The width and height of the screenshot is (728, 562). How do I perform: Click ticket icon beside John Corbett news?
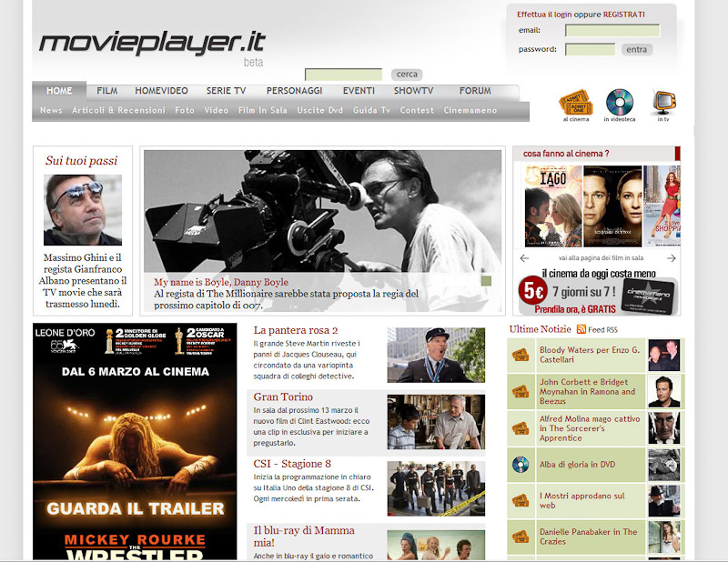coord(520,391)
